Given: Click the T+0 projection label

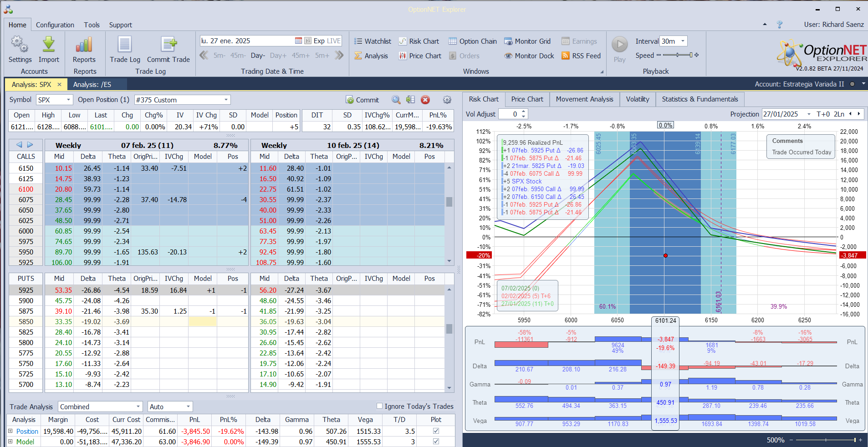Looking at the screenshot, I should [x=823, y=114].
